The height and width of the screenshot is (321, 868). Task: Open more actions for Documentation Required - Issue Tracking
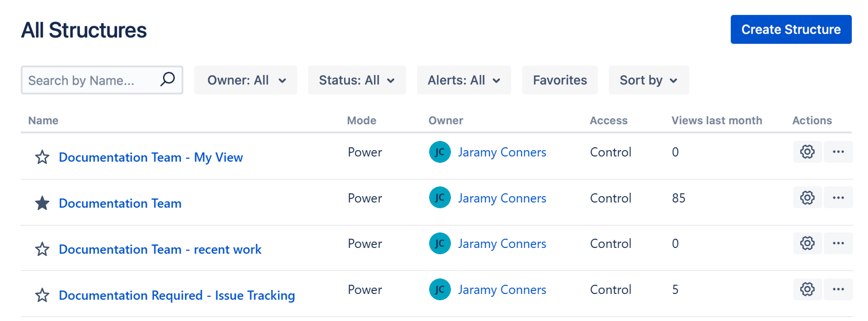coord(838,289)
